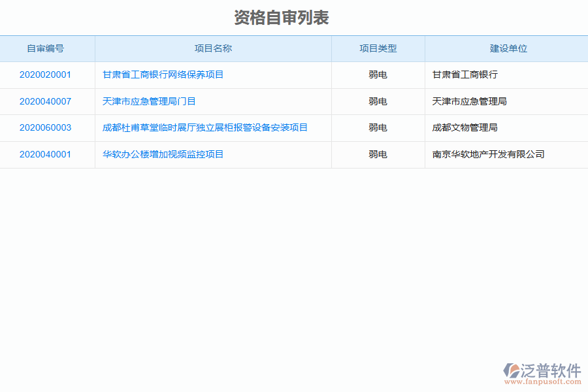Sort by the 项目名称 column header
The width and height of the screenshot is (588, 392).
point(213,48)
